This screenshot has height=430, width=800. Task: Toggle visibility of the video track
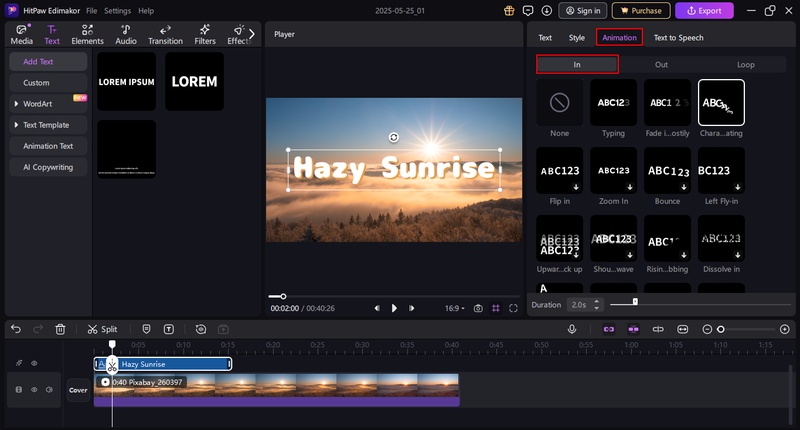tap(34, 390)
